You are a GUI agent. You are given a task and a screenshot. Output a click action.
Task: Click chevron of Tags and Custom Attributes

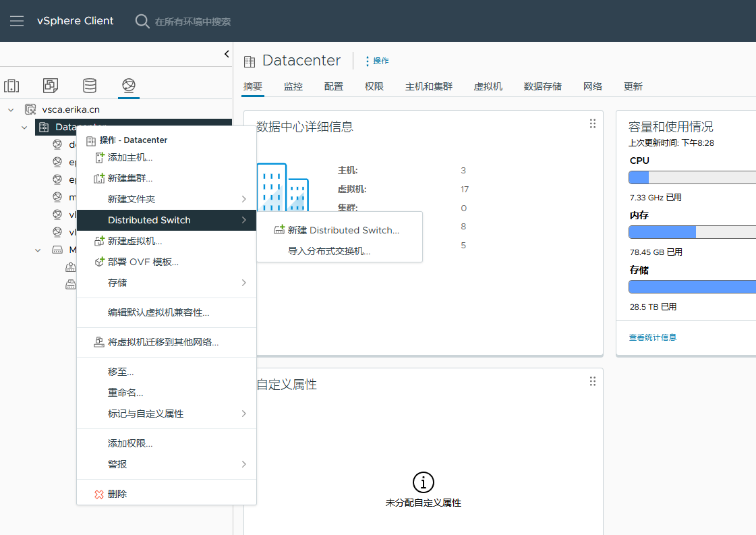click(x=244, y=414)
